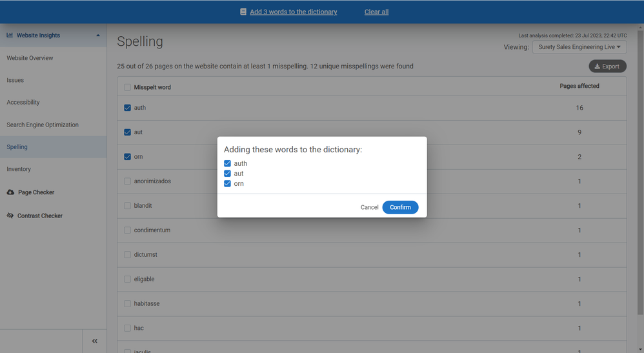
Task: Click the download icon on Export button
Action: click(597, 66)
